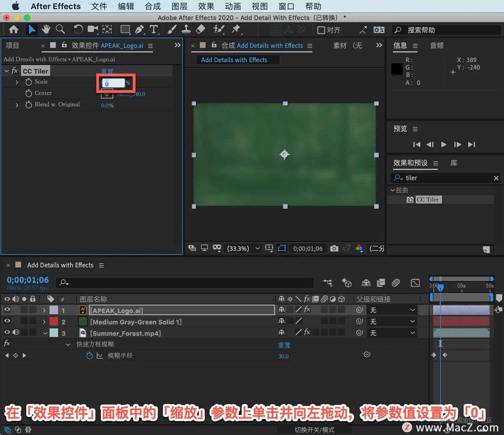Select the Unified Camera tool
504x435 pixels.
tap(93, 30)
